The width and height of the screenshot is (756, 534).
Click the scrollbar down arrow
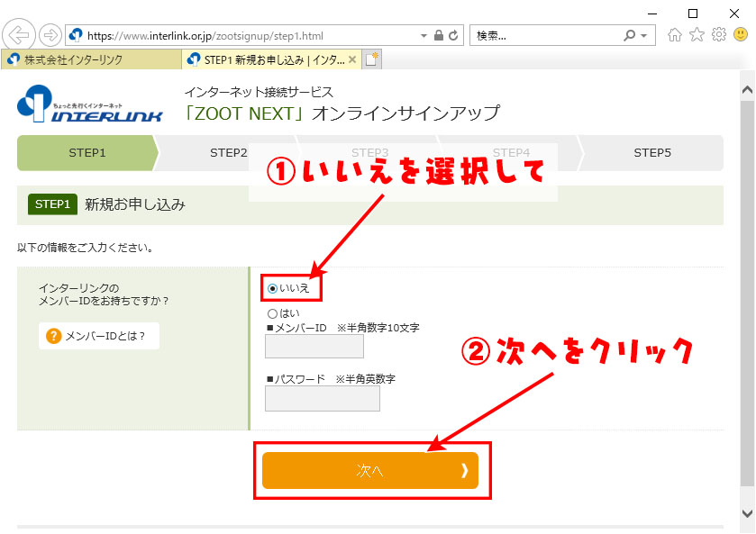pyautogui.click(x=747, y=513)
